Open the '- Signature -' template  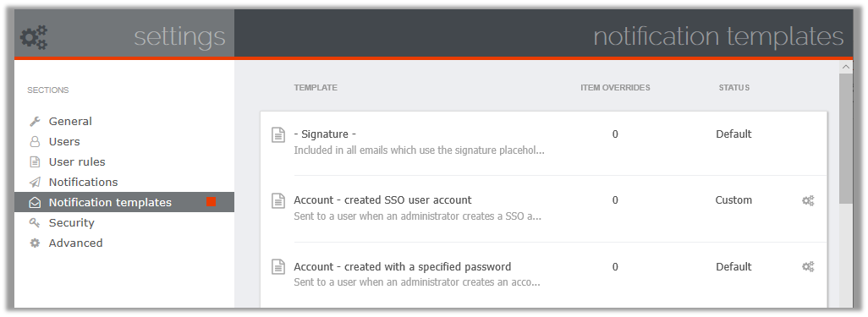(325, 134)
